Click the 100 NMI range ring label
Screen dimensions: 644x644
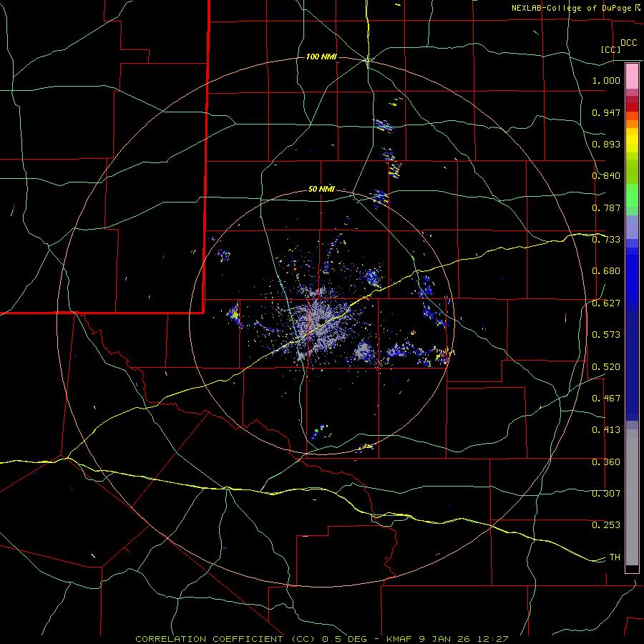point(321,57)
